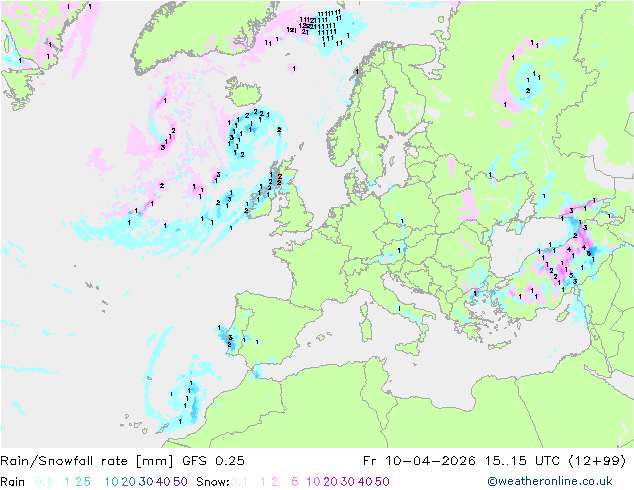
Task: Select the Rain 40 legend value
Action: (x=163, y=482)
